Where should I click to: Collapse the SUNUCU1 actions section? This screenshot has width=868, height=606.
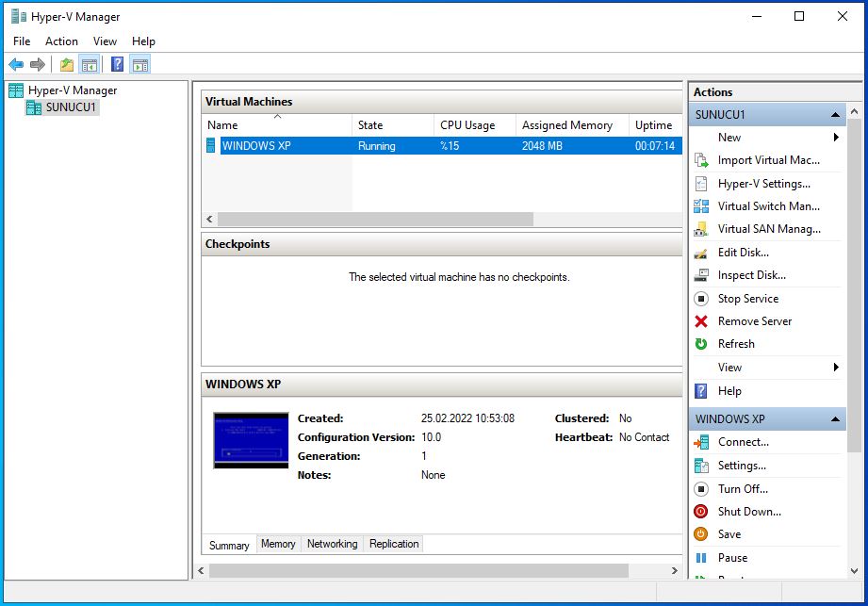click(x=835, y=115)
